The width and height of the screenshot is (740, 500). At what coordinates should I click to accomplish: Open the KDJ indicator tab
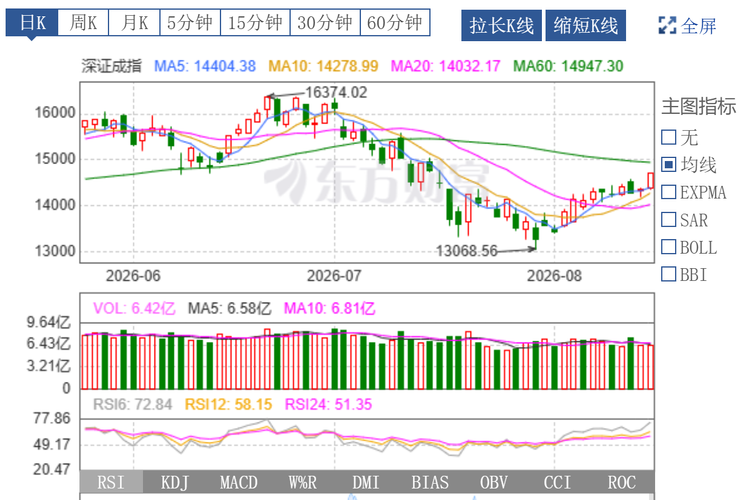tap(175, 483)
